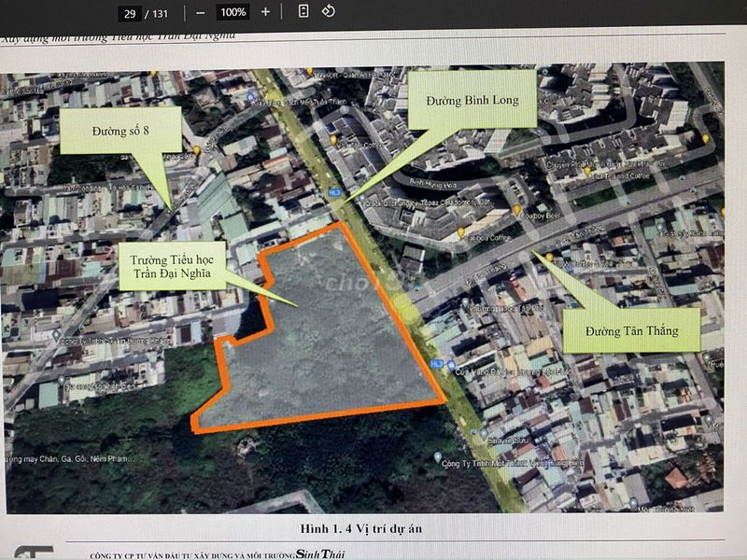The width and height of the screenshot is (747, 560).
Task: Select the 100% zoom level box
Action: (x=233, y=12)
